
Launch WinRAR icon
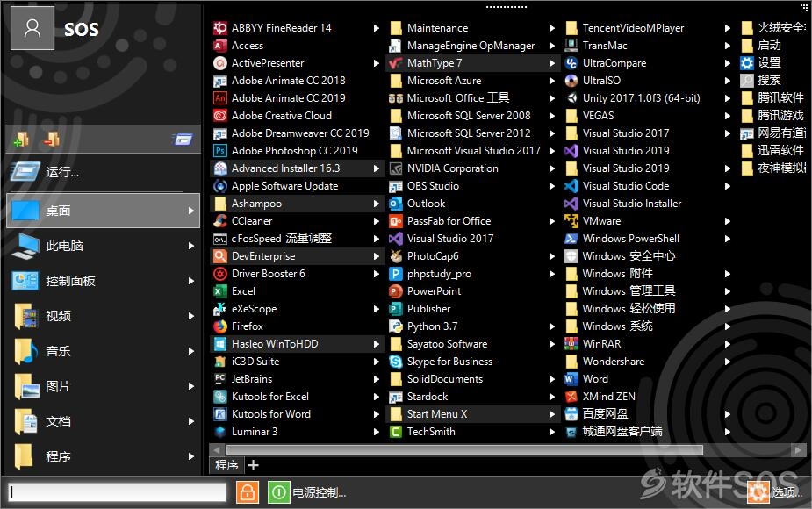click(571, 344)
